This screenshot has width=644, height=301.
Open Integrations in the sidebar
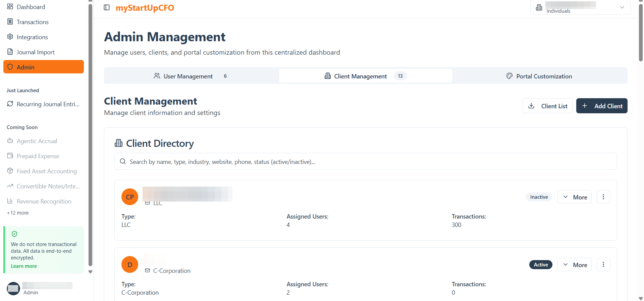(44, 37)
